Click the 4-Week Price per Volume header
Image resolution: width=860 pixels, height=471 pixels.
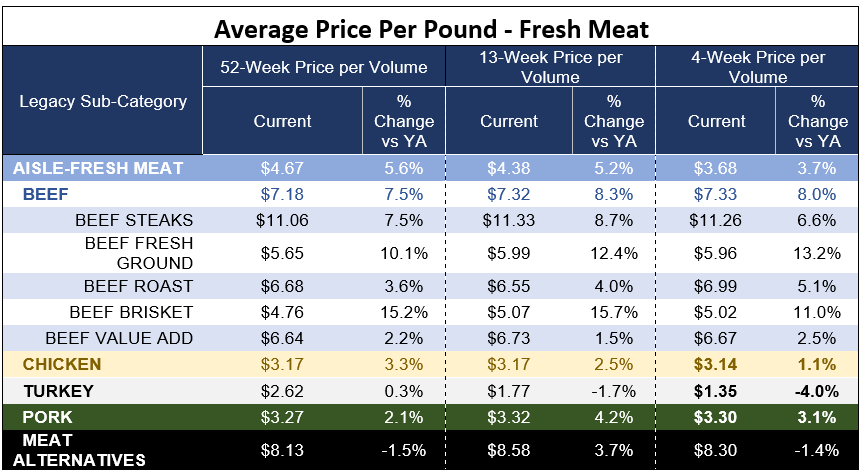(758, 67)
